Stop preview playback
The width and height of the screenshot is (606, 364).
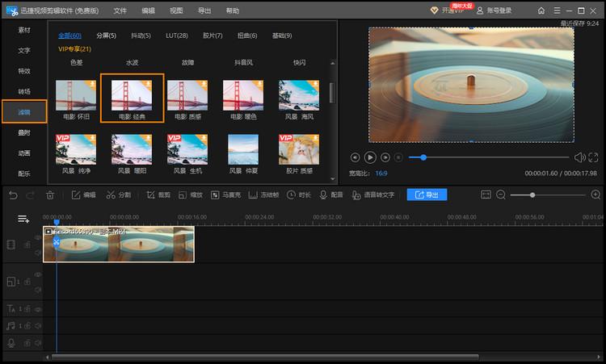tap(398, 157)
